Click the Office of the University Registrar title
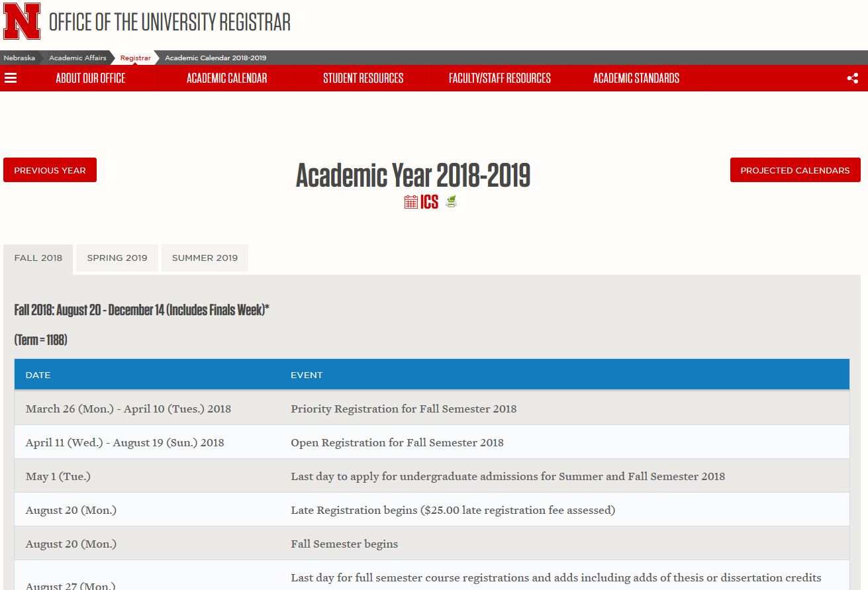Screen dimensions: 868x590 pos(169,22)
